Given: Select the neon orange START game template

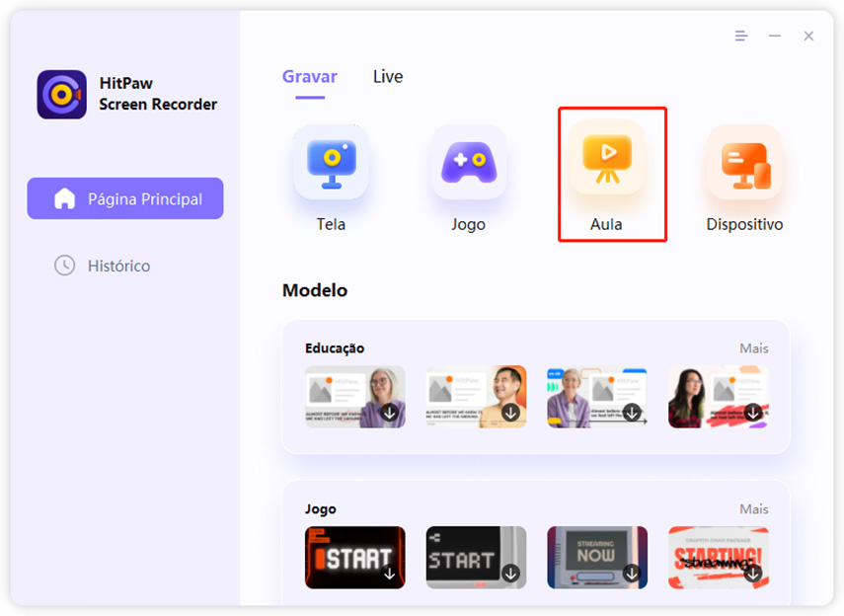Looking at the screenshot, I should click(355, 558).
